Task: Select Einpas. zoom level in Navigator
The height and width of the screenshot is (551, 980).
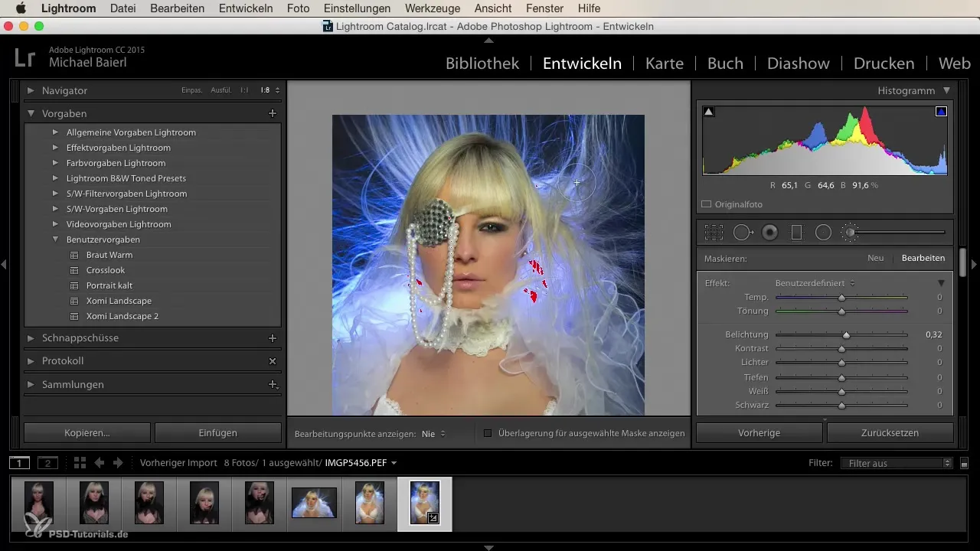Action: pyautogui.click(x=191, y=90)
